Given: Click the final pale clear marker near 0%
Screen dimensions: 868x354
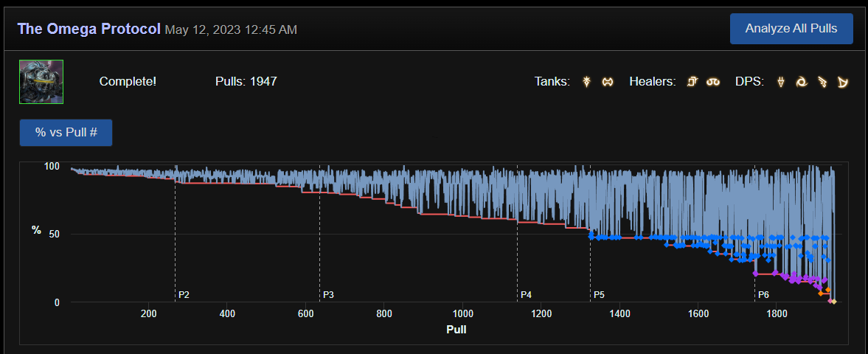Looking at the screenshot, I should click(833, 302).
